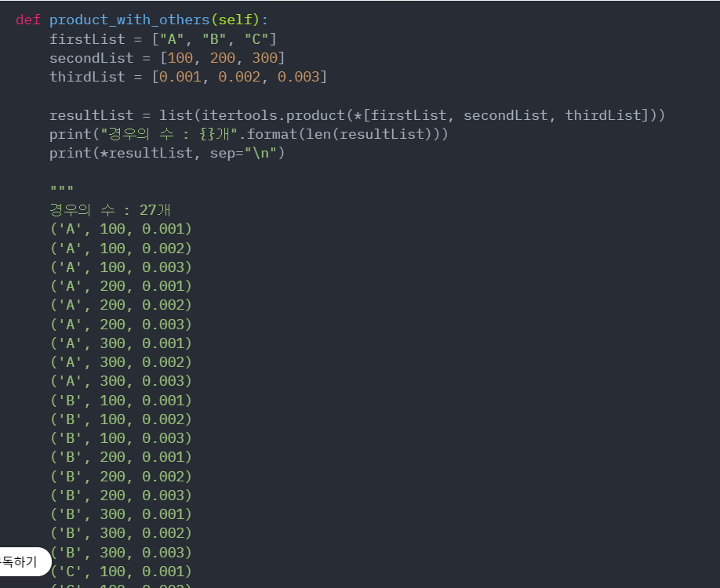Click the number 200 in secondList
Image resolution: width=720 pixels, height=588 pixels.
(223, 58)
